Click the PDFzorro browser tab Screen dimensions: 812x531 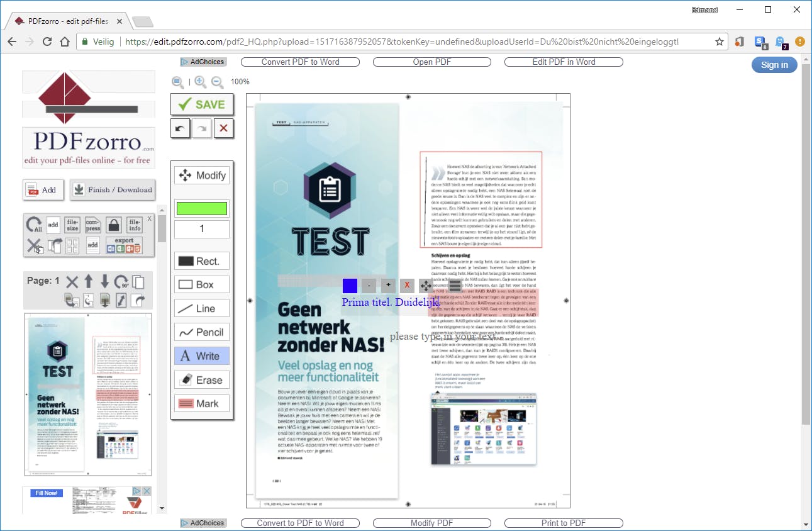click(68, 21)
